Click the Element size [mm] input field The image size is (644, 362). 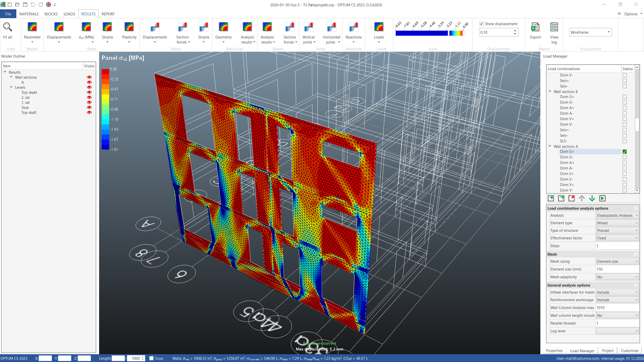click(617, 269)
